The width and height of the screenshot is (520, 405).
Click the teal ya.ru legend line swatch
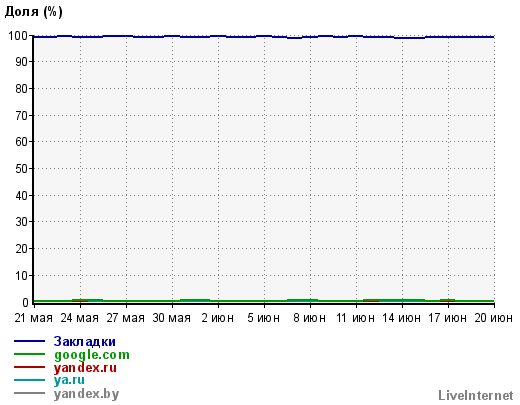[29, 380]
